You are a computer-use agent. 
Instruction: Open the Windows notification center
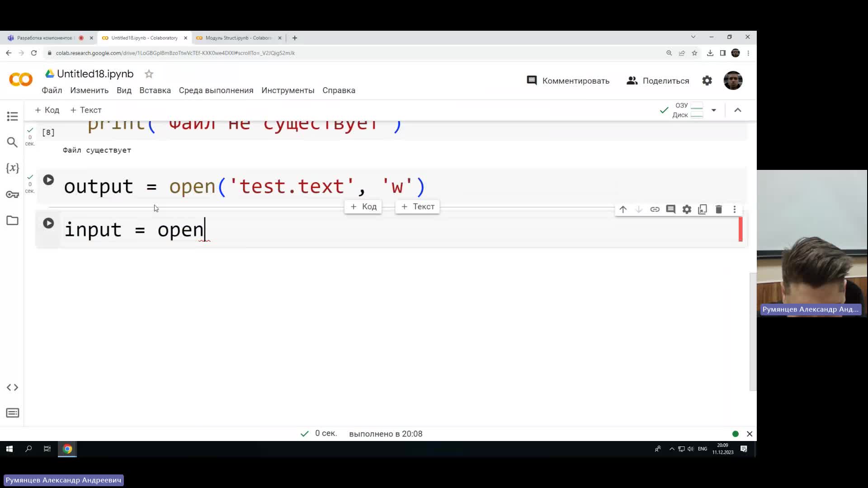[x=744, y=449]
